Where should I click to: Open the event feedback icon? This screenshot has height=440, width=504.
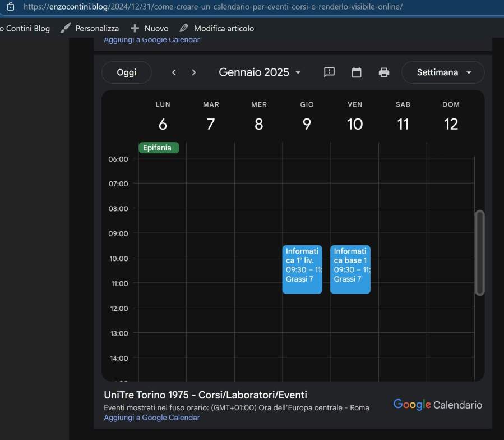330,72
